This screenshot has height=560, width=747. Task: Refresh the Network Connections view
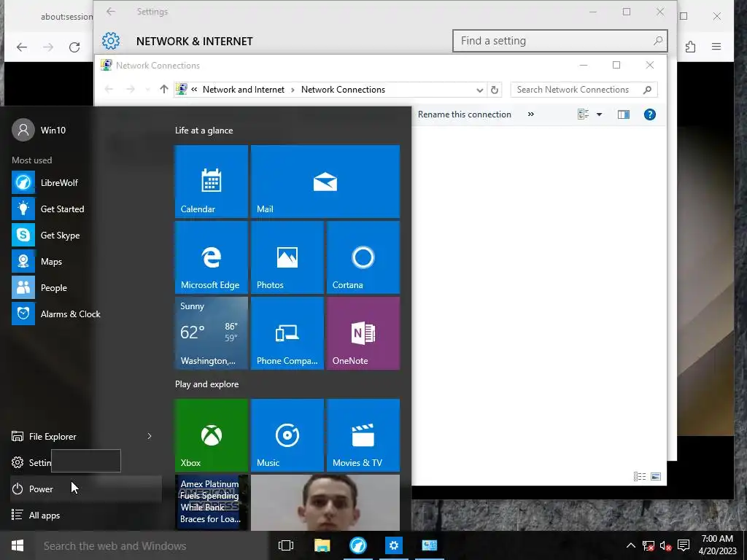pos(495,90)
